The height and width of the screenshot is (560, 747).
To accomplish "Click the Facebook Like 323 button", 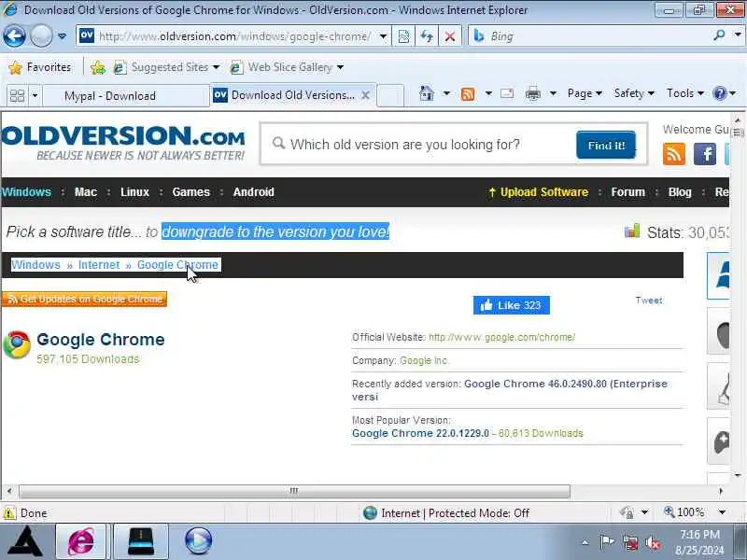I will coord(511,305).
